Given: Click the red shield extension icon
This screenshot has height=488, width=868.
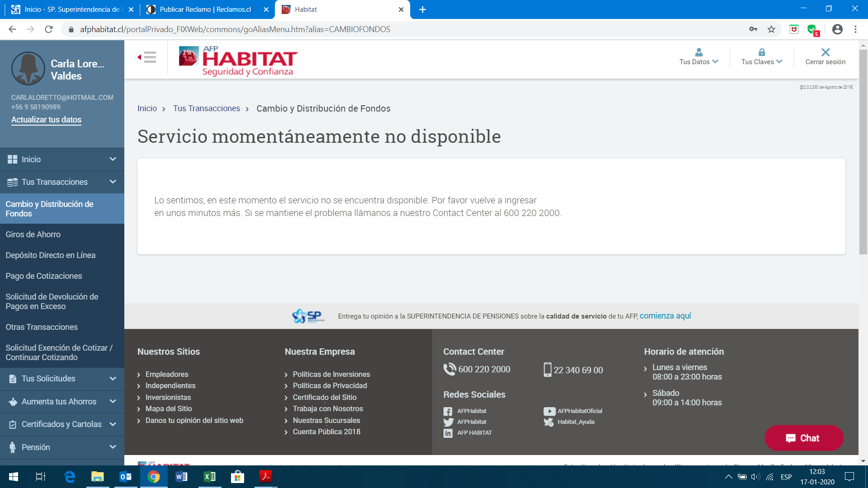Looking at the screenshot, I should tap(794, 29).
